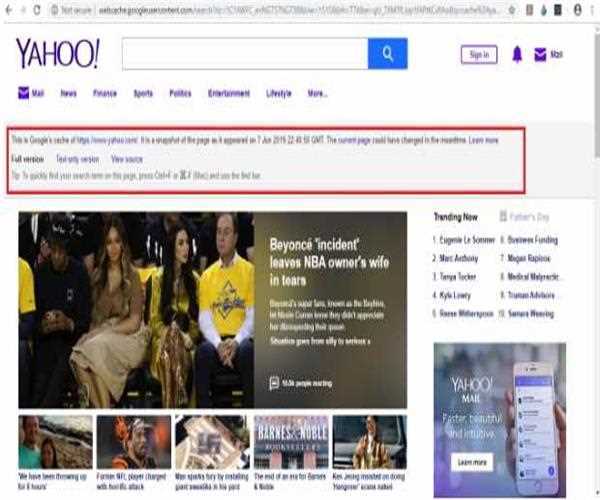The height and width of the screenshot is (500, 600).
Task: Click inside the Yahoo search input box
Action: coord(244,54)
